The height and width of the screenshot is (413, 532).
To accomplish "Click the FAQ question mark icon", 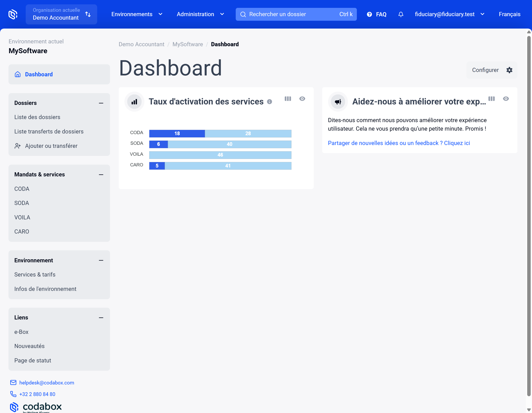I will coord(369,14).
